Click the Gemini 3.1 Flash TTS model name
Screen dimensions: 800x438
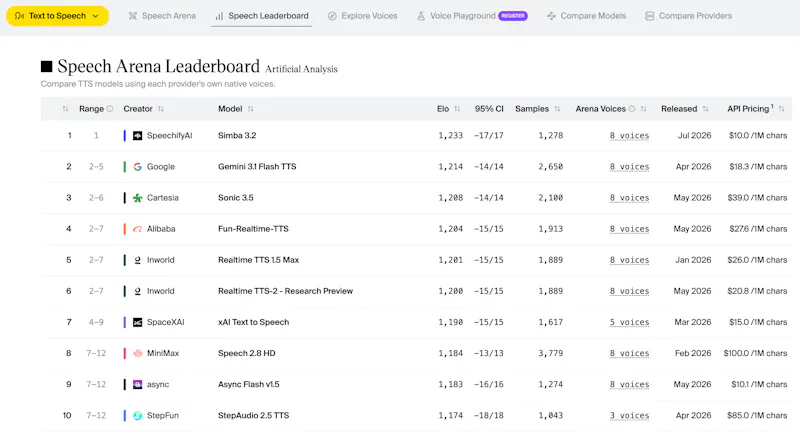click(257, 167)
